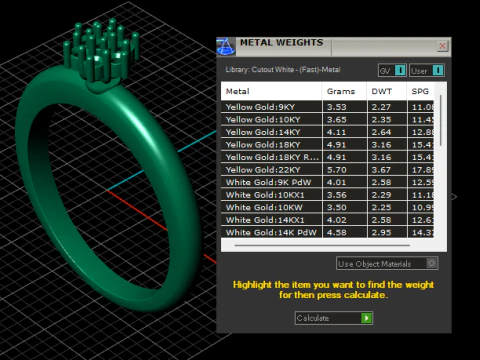The image size is (480, 360).
Task: Click the horizontal scrollbar under metal list
Action: (322, 245)
